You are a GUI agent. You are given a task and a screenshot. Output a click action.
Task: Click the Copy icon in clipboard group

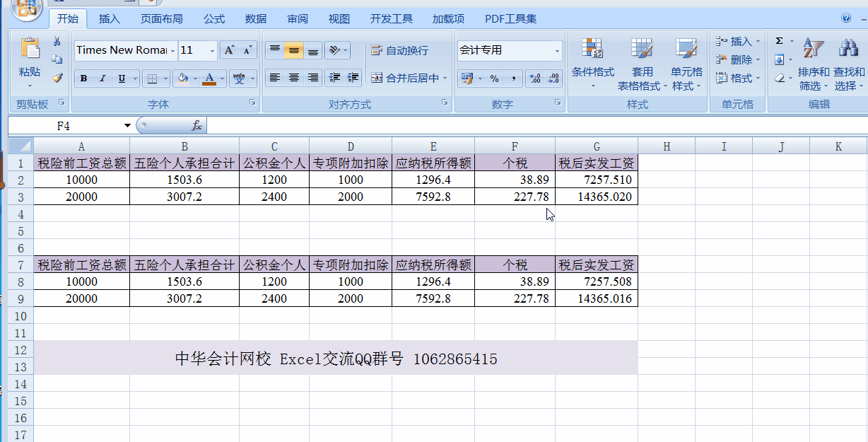(57, 60)
